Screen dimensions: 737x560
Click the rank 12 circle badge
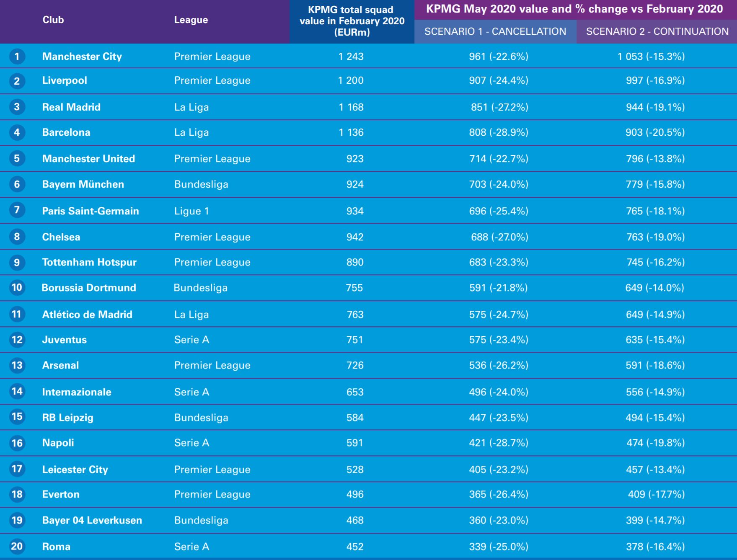[x=17, y=339]
